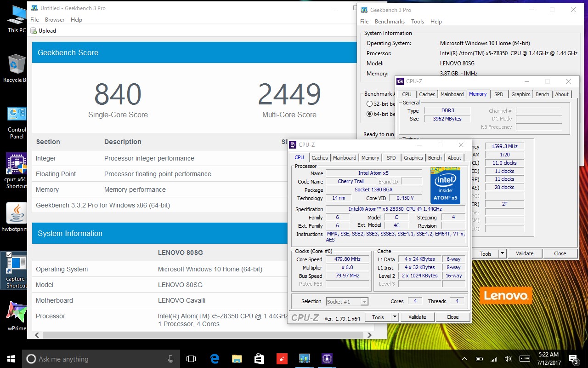The width and height of the screenshot is (588, 368).
Task: Open Tools menu in Geekbench 3 Pro window
Action: [418, 22]
